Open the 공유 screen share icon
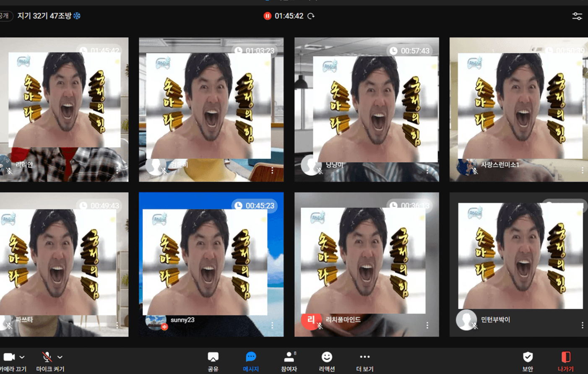This screenshot has width=588, height=374. coord(213,358)
